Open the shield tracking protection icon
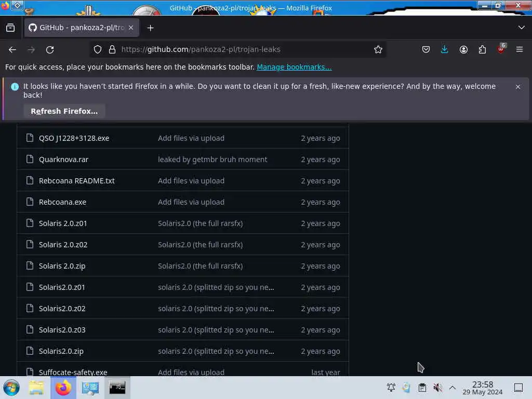Image resolution: width=532 pixels, height=399 pixels. (x=98, y=49)
